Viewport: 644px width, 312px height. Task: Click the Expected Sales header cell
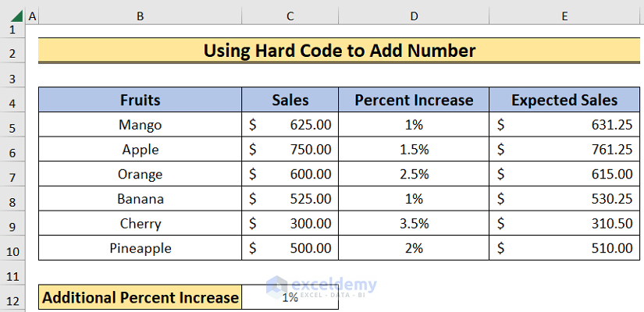564,100
